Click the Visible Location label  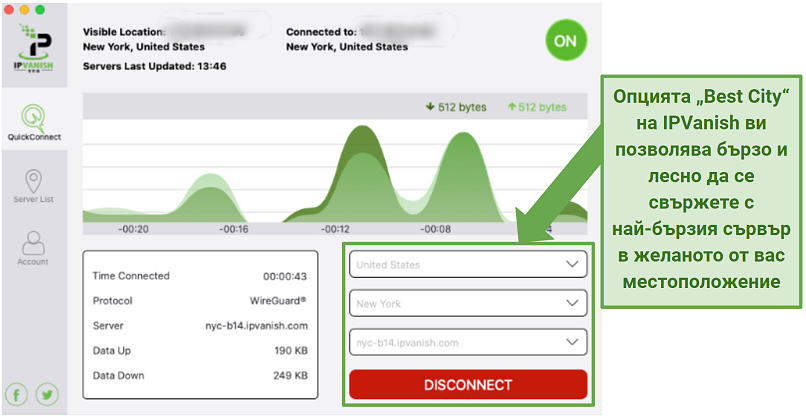124,32
